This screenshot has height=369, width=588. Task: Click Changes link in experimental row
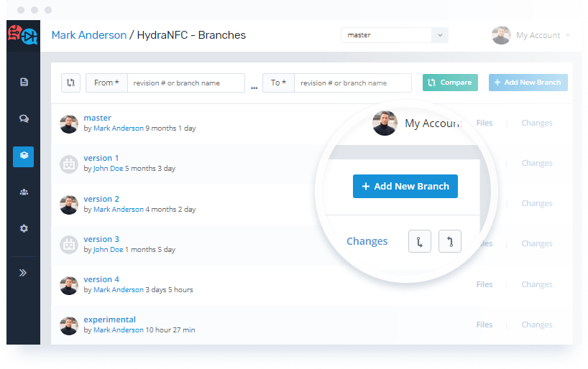click(537, 324)
